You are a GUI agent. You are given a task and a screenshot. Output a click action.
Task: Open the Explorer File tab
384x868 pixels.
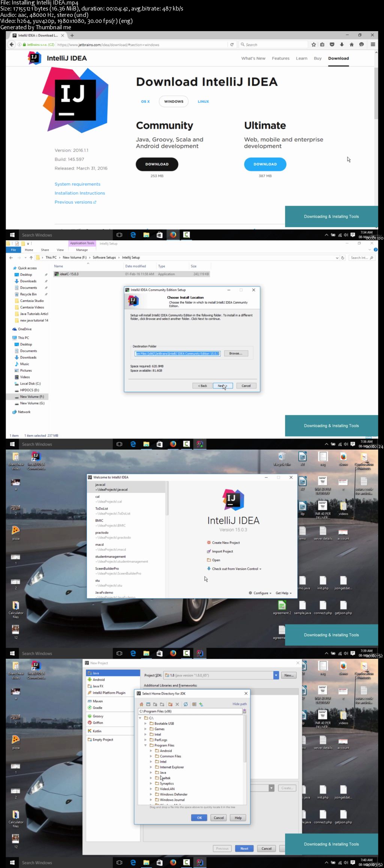click(x=13, y=250)
